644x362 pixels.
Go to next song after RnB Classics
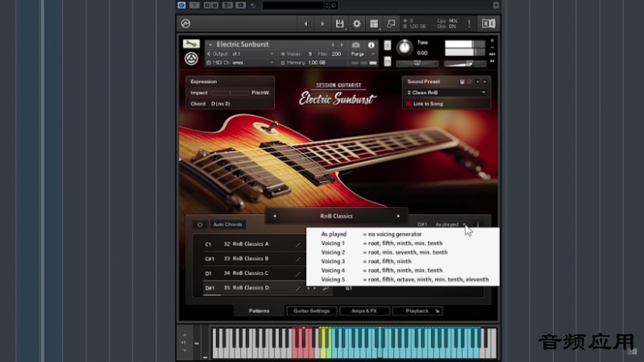pos(398,216)
